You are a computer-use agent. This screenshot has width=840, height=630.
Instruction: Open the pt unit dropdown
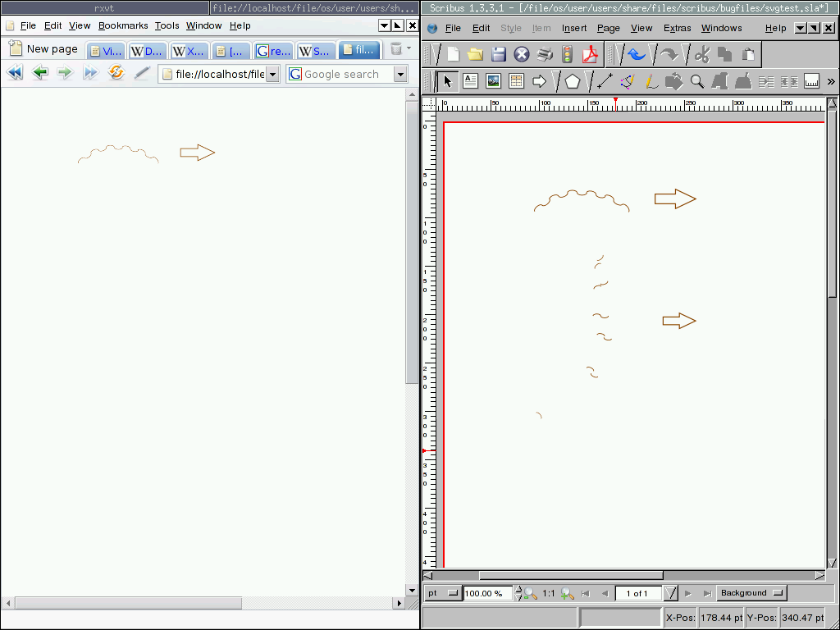442,593
